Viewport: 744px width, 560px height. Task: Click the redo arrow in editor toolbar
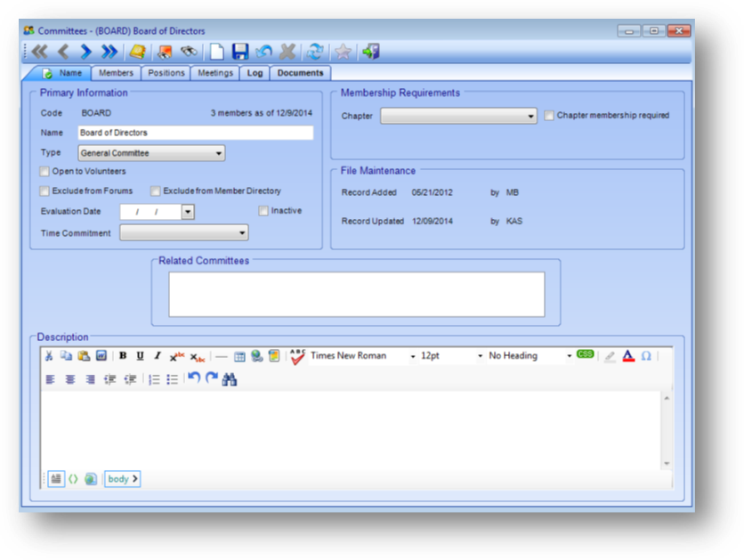(x=212, y=377)
